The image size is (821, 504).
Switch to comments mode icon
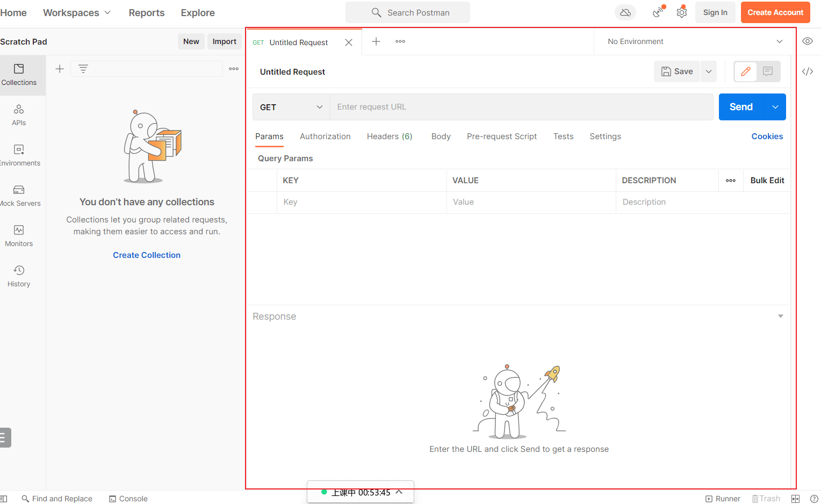tap(768, 71)
